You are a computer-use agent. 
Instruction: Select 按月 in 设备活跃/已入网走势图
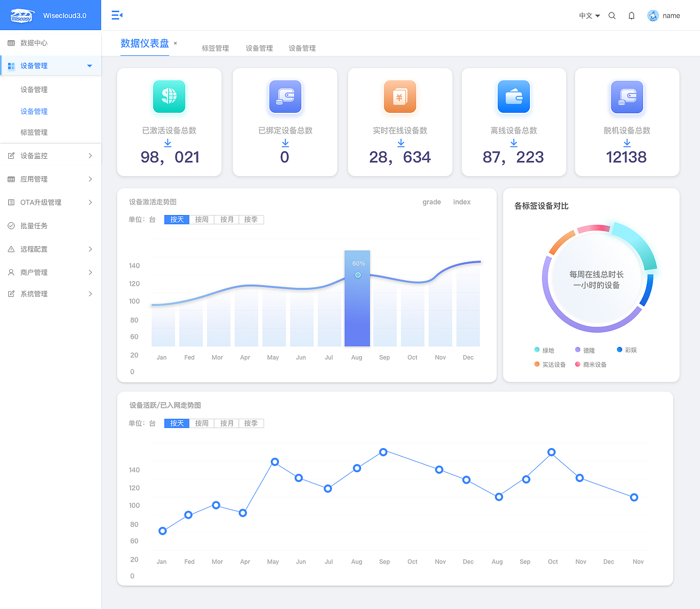(227, 424)
